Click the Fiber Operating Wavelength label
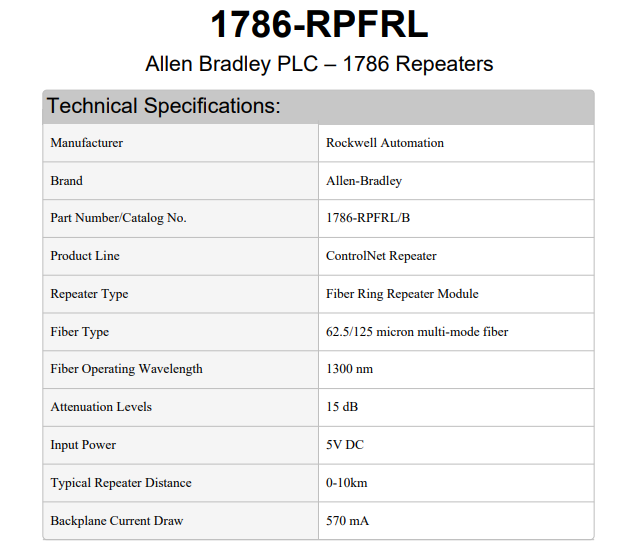The width and height of the screenshot is (624, 550). 127,369
